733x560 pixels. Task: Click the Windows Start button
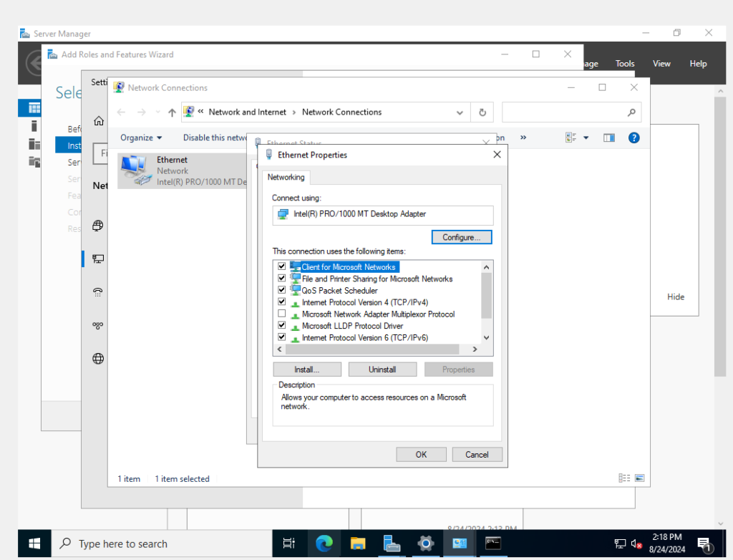(x=34, y=544)
